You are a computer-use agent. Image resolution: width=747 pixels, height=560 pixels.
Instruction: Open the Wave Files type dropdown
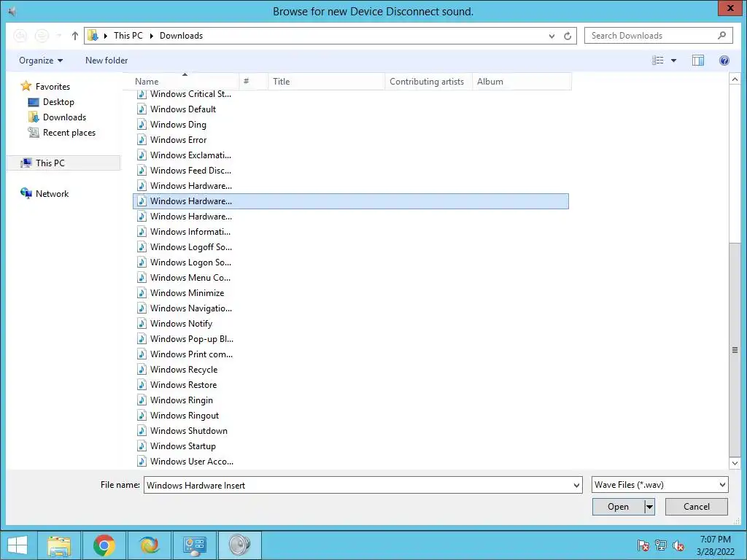click(x=659, y=485)
